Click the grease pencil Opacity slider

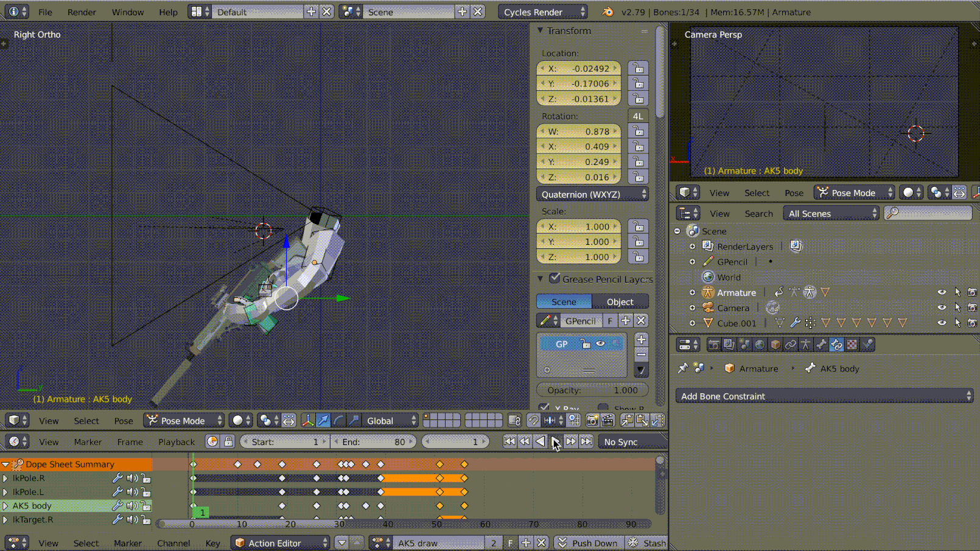pyautogui.click(x=592, y=390)
